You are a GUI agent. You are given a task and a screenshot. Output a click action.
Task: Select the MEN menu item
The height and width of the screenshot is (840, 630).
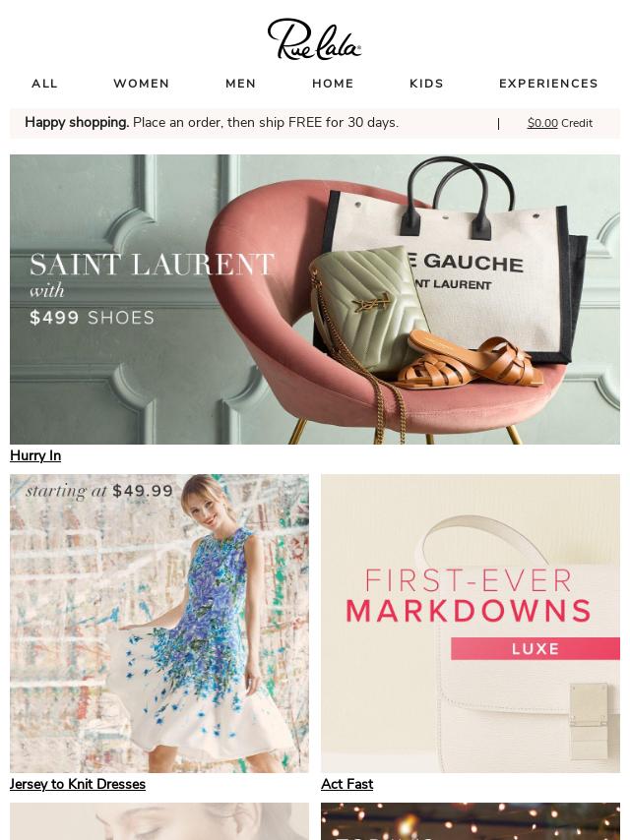(241, 84)
